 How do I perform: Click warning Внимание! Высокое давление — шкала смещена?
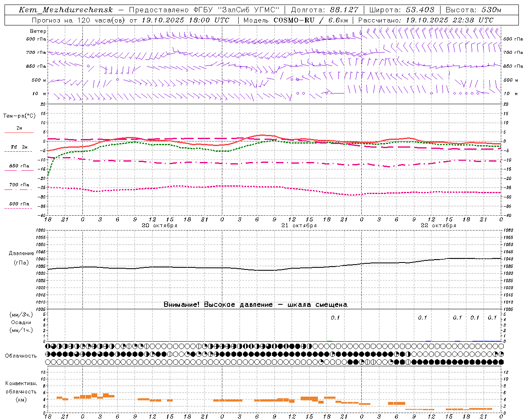[x=256, y=305]
